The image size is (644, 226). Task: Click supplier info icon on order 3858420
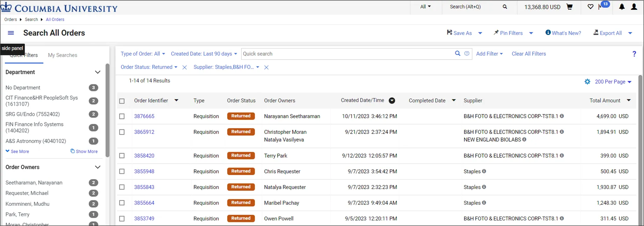562,156
